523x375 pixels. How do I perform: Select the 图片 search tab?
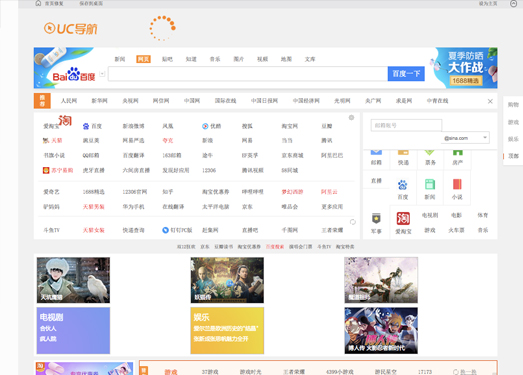238,59
